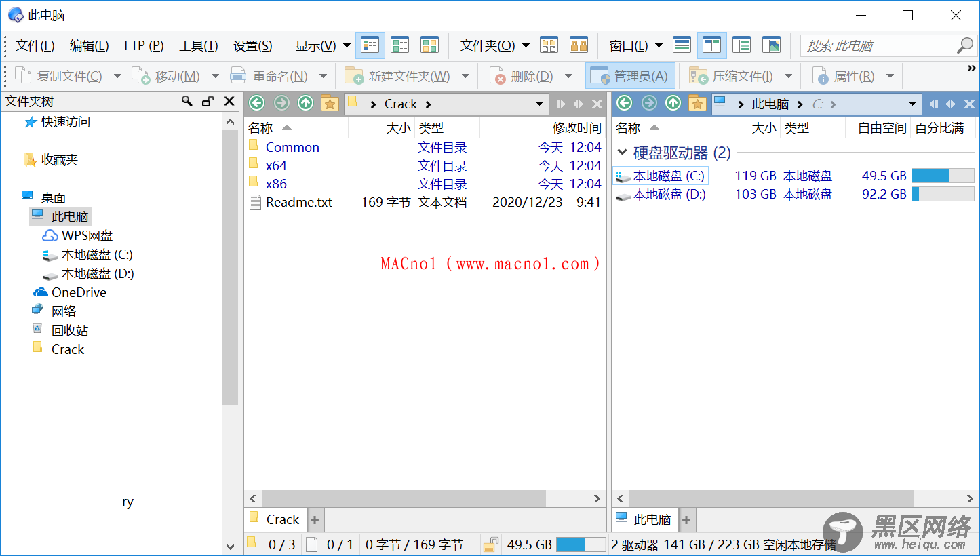Open favorites star in the right pane

(697, 104)
